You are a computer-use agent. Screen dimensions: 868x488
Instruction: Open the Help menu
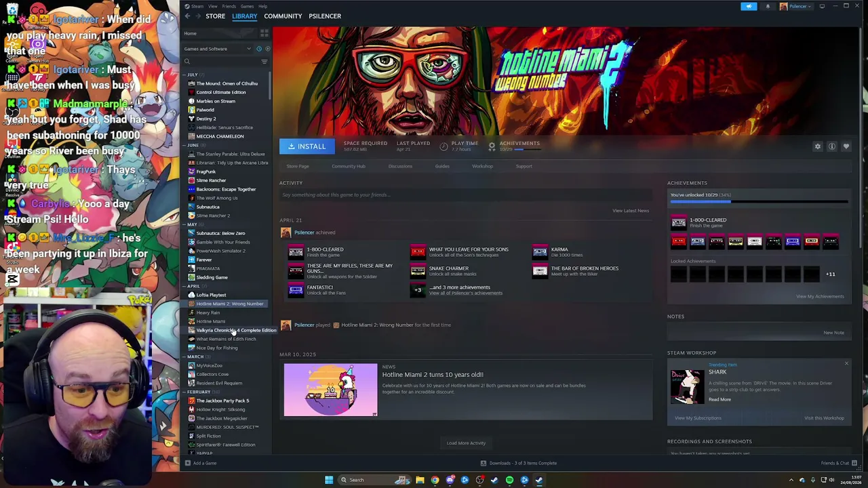(262, 6)
